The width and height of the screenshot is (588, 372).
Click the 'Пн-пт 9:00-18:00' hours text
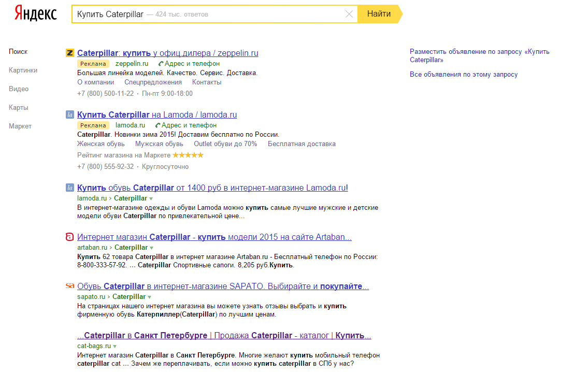(167, 93)
